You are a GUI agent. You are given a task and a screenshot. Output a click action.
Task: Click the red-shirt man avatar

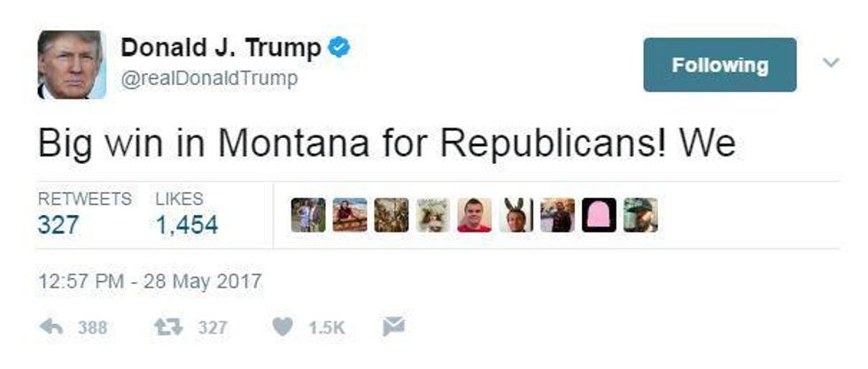pos(475,215)
